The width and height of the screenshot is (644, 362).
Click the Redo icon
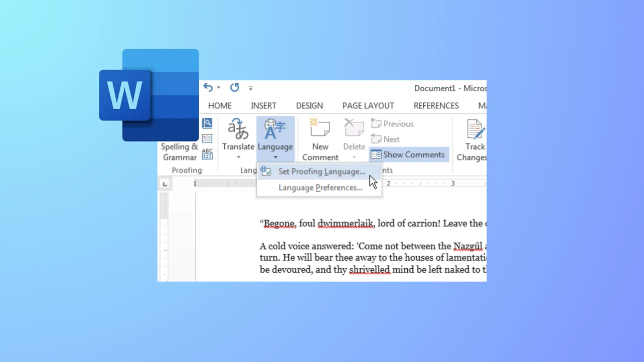point(234,87)
